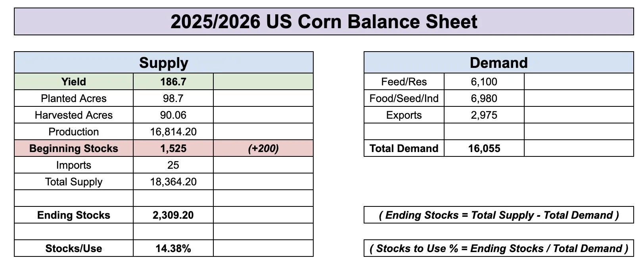Select the Supply table header

pyautogui.click(x=164, y=62)
